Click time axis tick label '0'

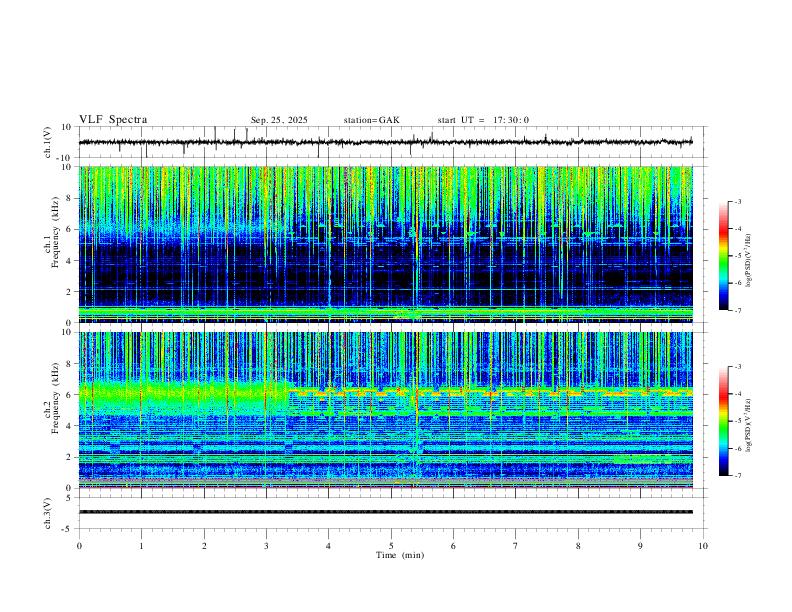click(x=79, y=546)
